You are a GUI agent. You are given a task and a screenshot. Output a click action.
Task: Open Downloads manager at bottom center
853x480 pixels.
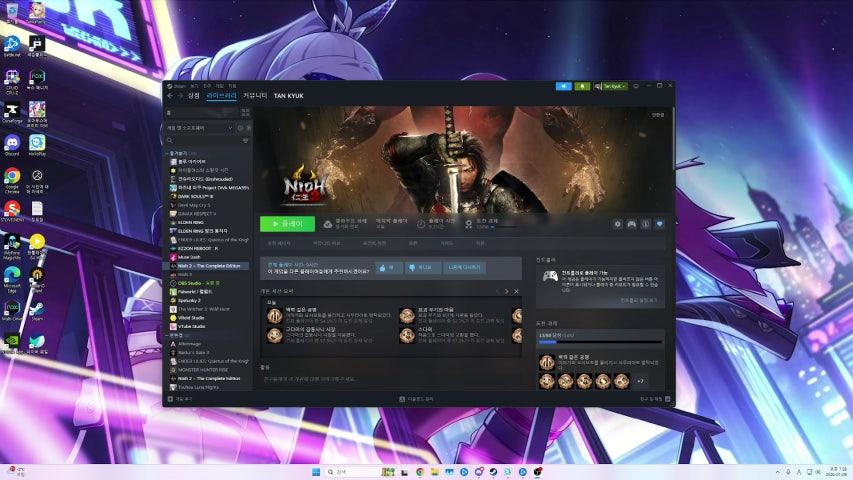[417, 399]
